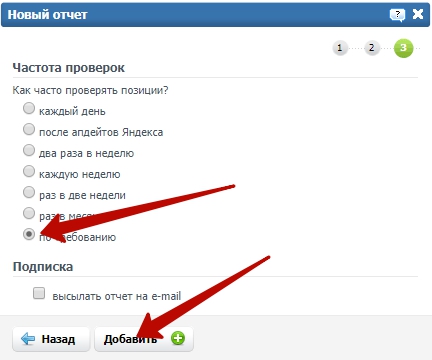Open the help speech-bubble icon in title bar

pyautogui.click(x=397, y=15)
